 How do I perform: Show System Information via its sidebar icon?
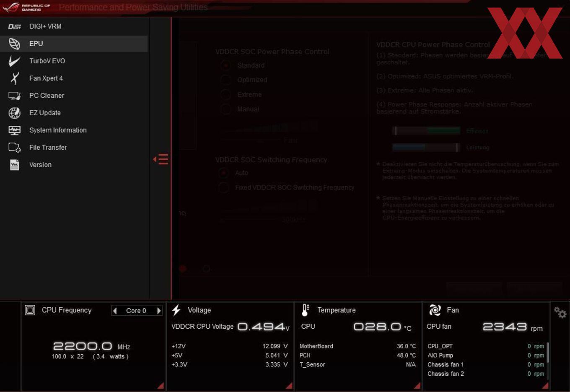[x=14, y=130]
